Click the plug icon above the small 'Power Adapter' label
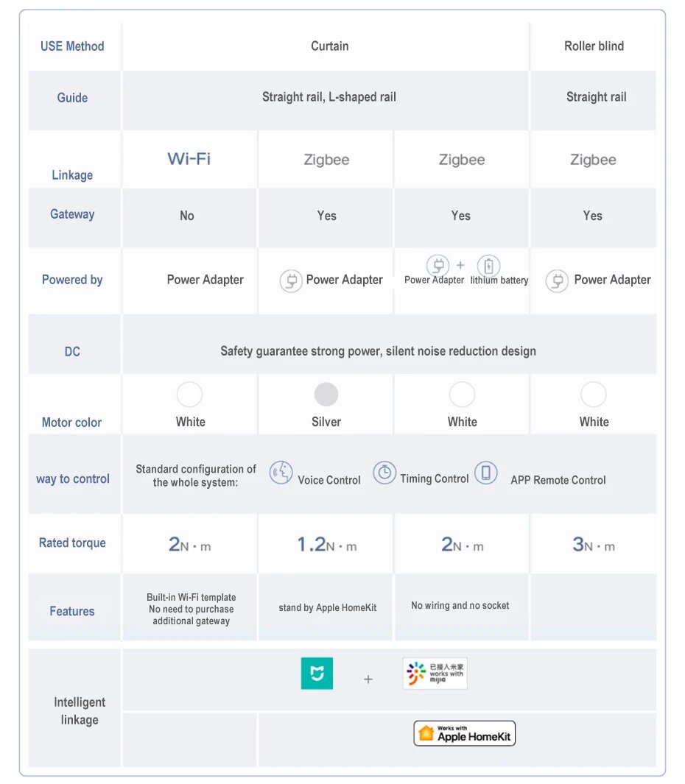The image size is (685, 784). 438,265
